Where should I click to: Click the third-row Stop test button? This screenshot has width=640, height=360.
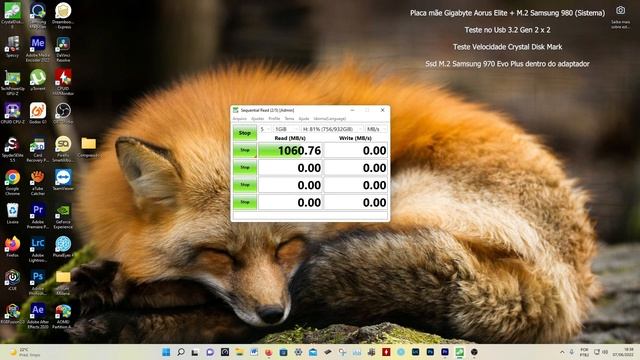click(x=245, y=185)
